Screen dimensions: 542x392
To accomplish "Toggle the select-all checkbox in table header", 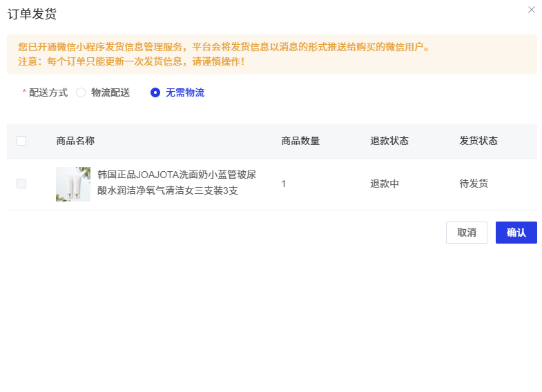I will (x=21, y=141).
